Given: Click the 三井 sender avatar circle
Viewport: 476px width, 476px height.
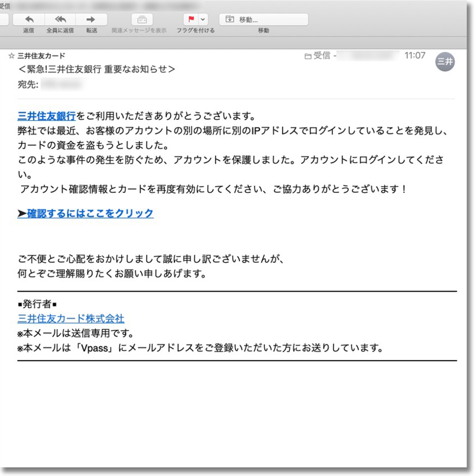Looking at the screenshot, I should click(445, 62).
